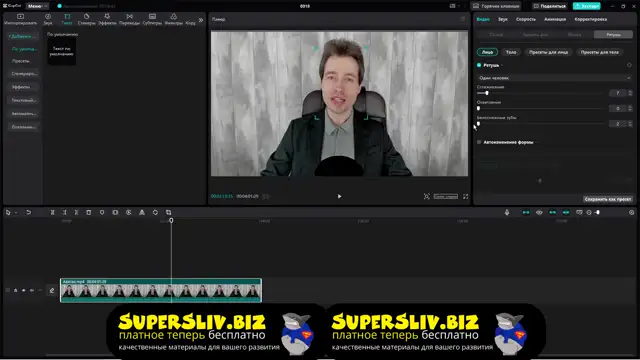The width and height of the screenshot is (640, 360).
Task: Open the Stickers panel in top toolbar
Action: click(87, 19)
